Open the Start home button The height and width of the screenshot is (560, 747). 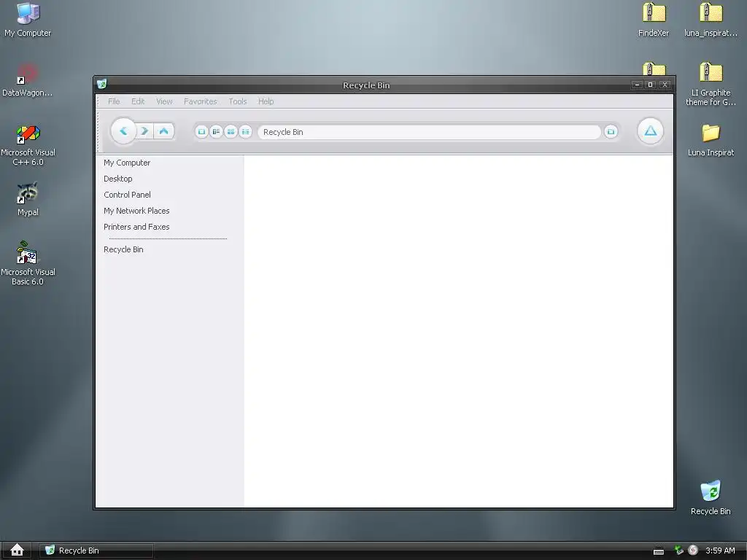(x=18, y=550)
